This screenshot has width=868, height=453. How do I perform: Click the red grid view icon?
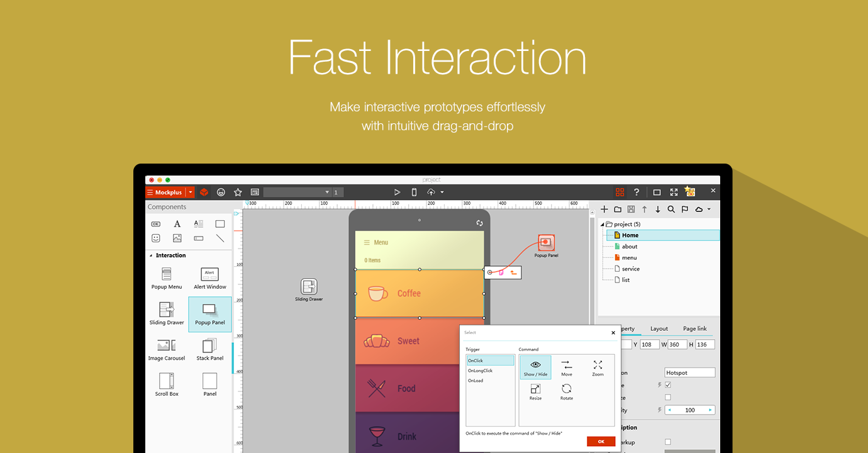point(620,192)
